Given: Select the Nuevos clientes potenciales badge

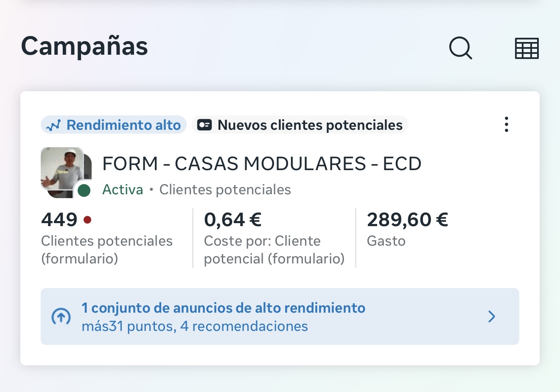Looking at the screenshot, I should pyautogui.click(x=300, y=125).
